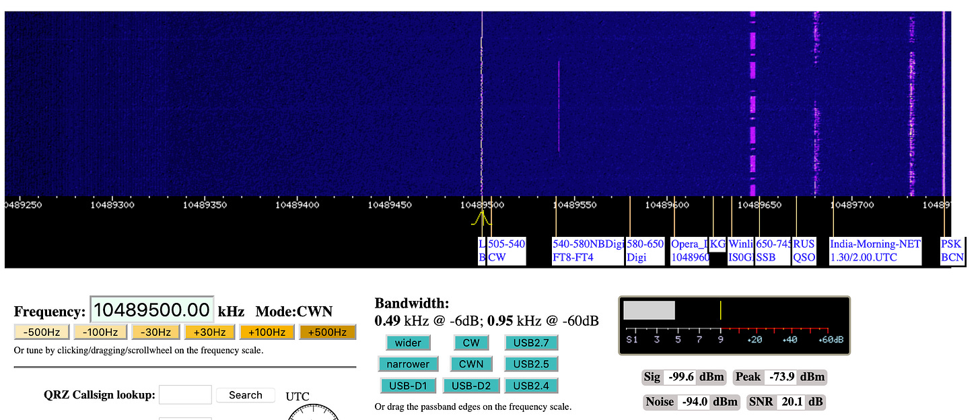Focus the QRZ Callsign lookup field
Viewport: 980px width, 420px height.
(185, 394)
